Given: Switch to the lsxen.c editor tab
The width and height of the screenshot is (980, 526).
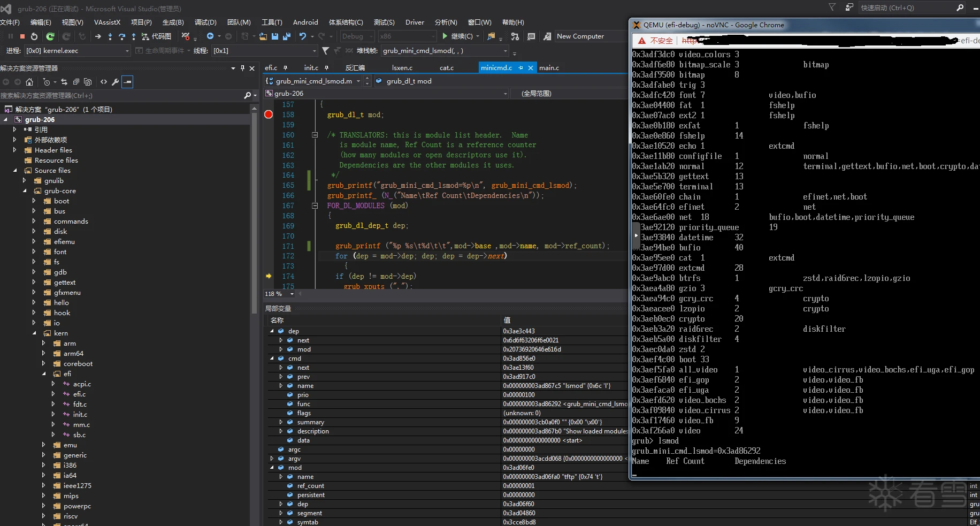Looking at the screenshot, I should pyautogui.click(x=402, y=68).
